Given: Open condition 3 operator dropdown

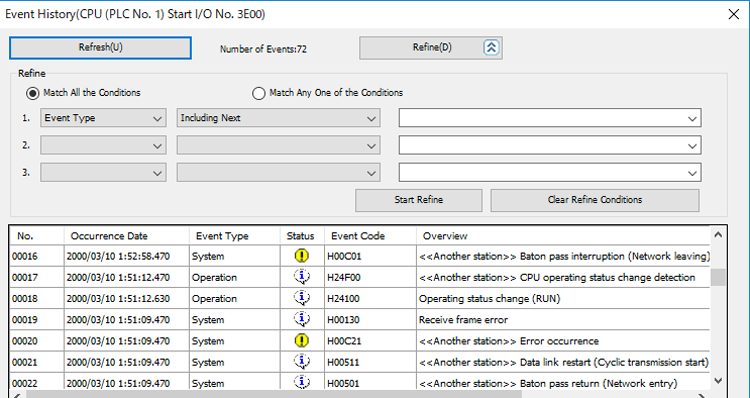Looking at the screenshot, I should [278, 173].
